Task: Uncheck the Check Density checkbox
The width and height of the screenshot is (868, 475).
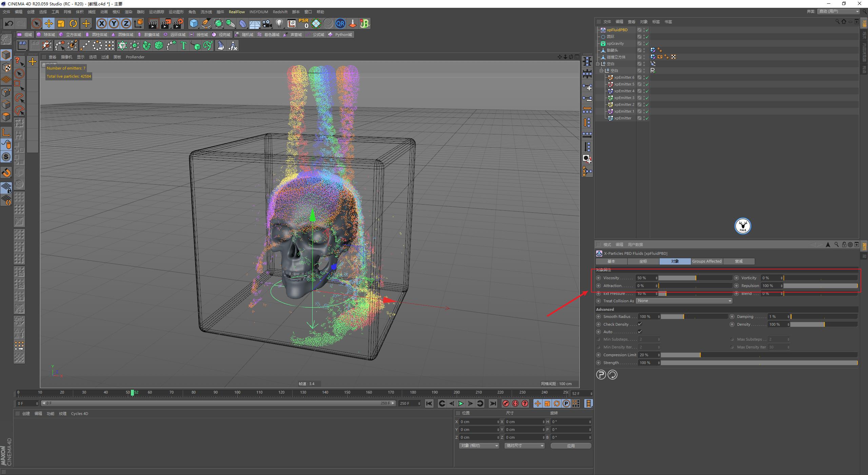Action: 640,324
